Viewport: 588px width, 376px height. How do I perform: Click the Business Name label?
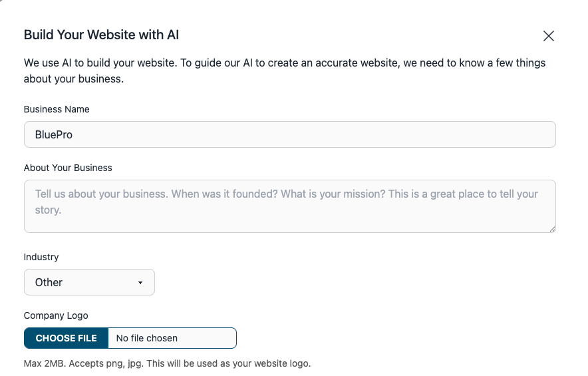57,109
